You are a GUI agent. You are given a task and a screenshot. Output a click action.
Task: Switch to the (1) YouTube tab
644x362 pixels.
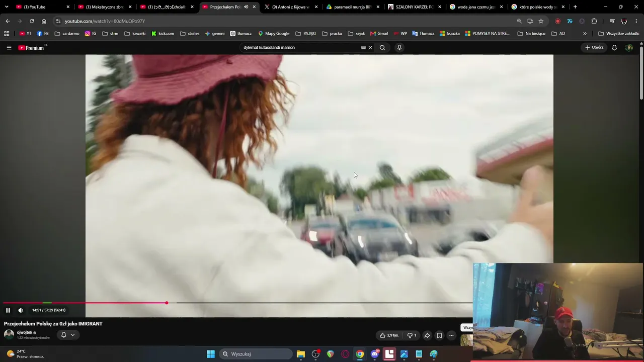(42, 7)
